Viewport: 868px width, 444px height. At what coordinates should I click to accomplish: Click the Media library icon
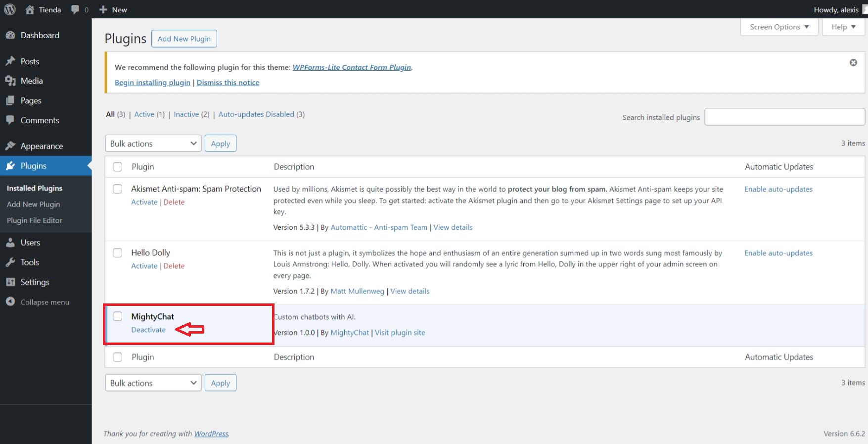[10, 81]
